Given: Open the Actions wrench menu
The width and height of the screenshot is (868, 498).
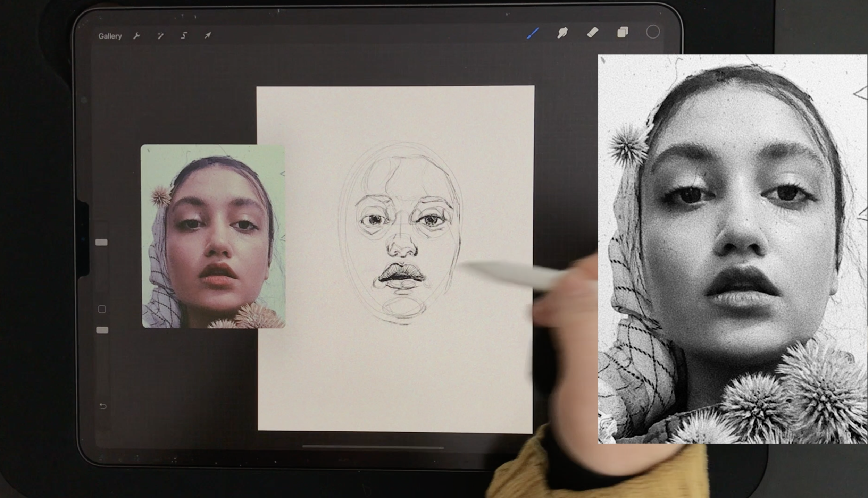Looking at the screenshot, I should tap(136, 36).
